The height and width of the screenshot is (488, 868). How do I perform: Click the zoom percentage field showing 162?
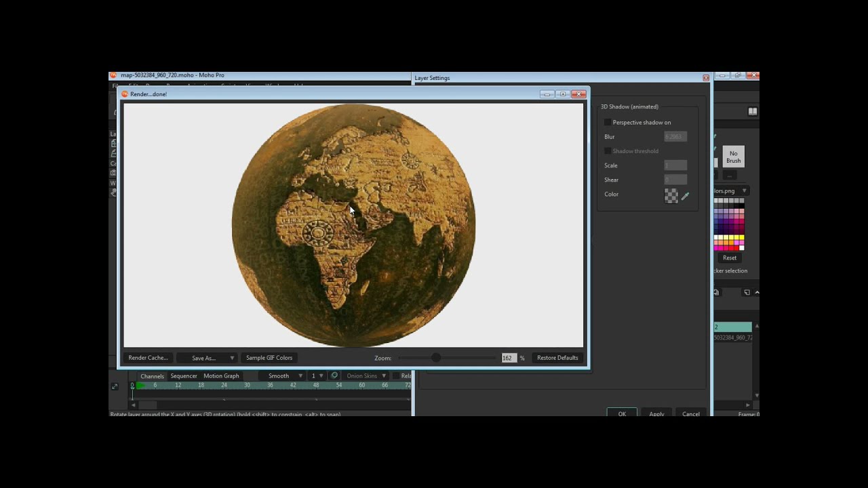coord(508,358)
